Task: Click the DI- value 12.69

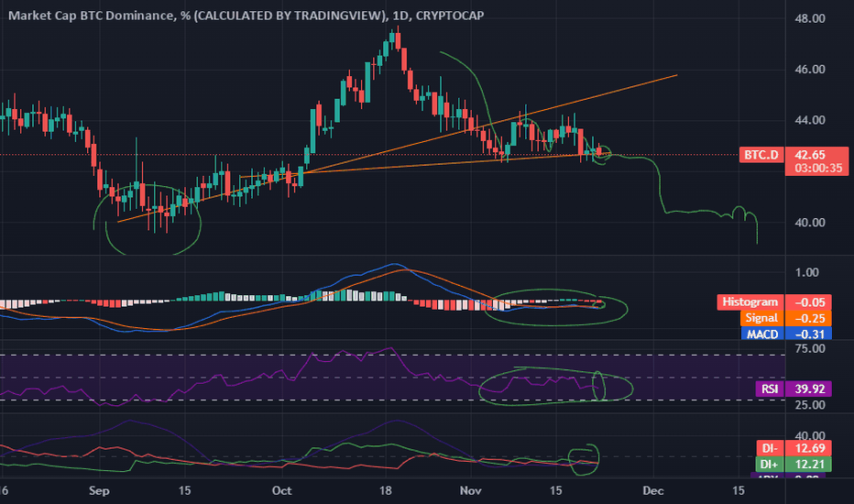Action: (809, 448)
